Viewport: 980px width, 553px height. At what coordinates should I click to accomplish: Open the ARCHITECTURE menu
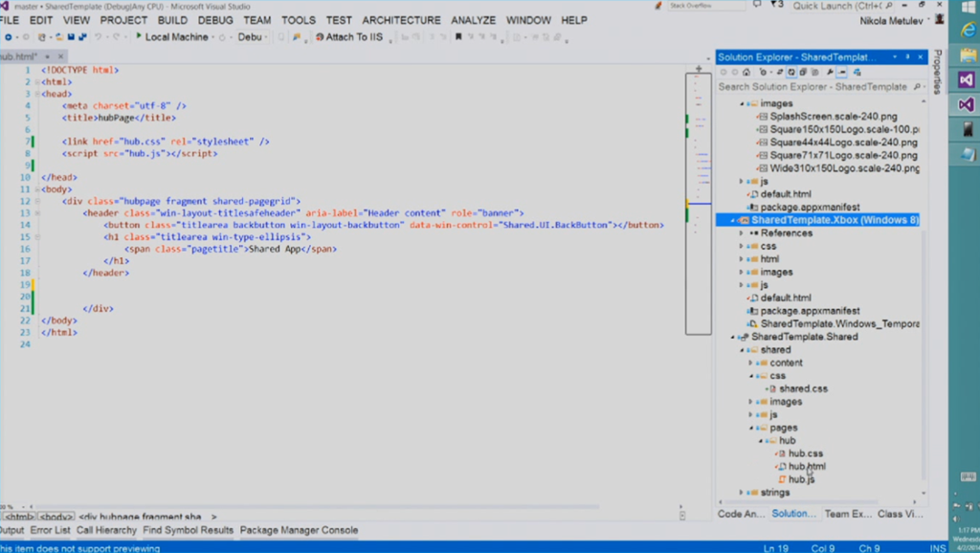click(401, 20)
